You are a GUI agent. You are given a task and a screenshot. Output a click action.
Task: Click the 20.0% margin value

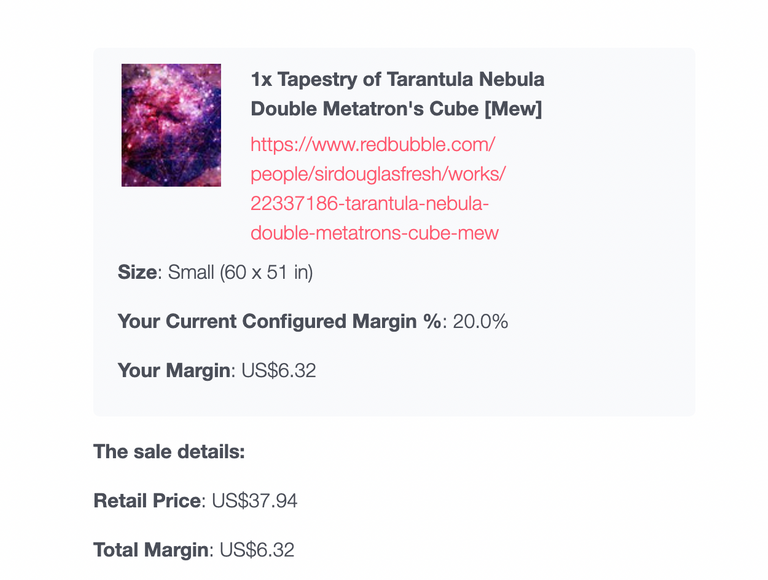point(480,321)
